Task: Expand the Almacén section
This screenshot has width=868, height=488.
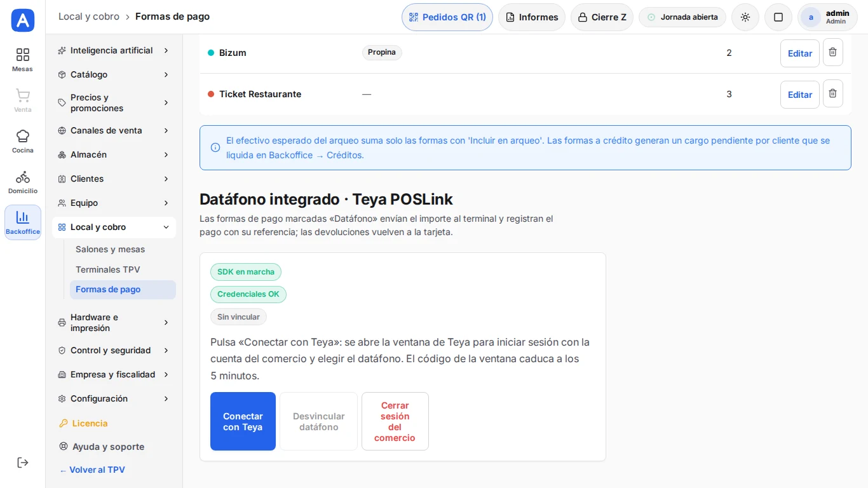Action: point(114,154)
